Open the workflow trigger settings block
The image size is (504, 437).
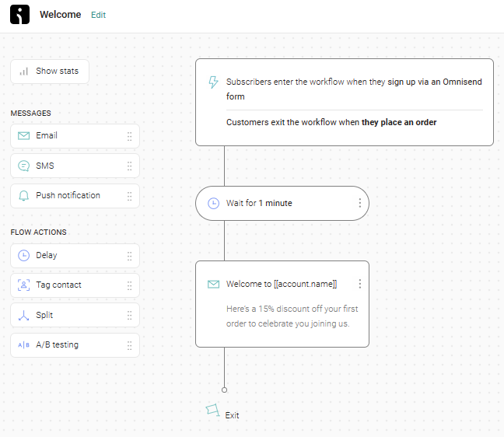click(x=345, y=102)
